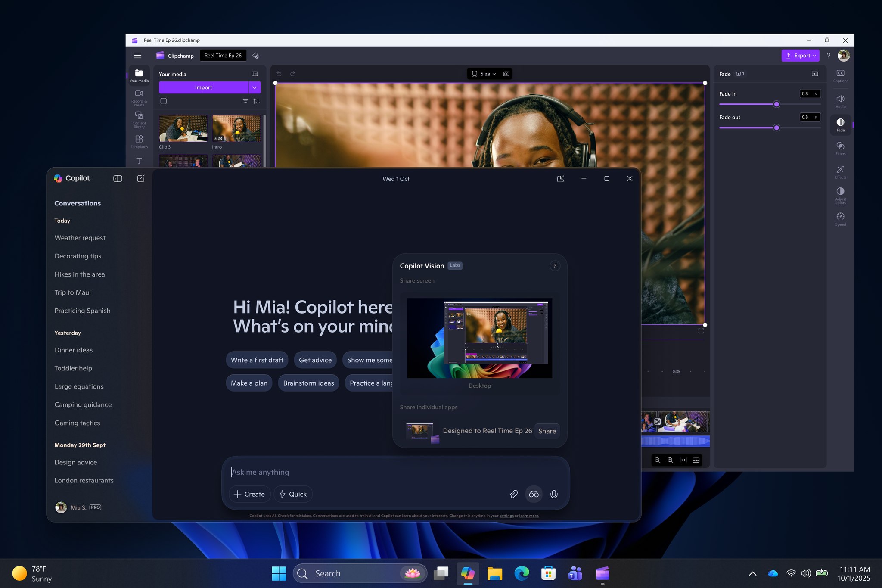The height and width of the screenshot is (588, 882).
Task: Open the Filters panel icon
Action: point(840,148)
